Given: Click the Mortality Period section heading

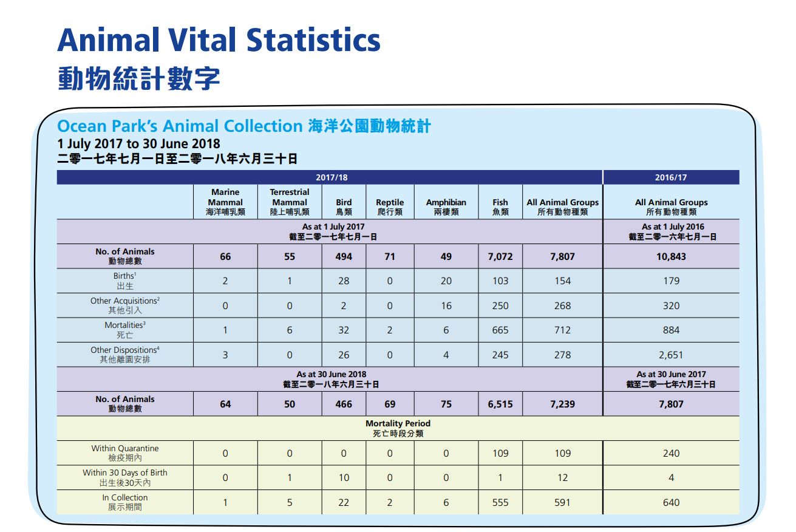Looking at the screenshot, I should pos(398,428).
